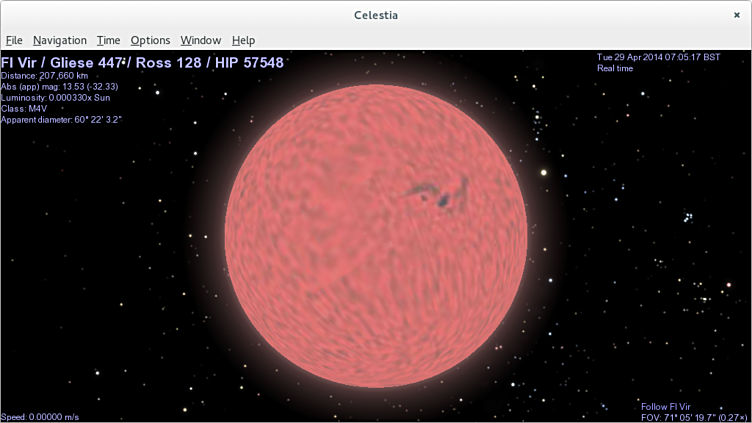Open the Help menu
This screenshot has height=423, width=752.
coord(243,40)
